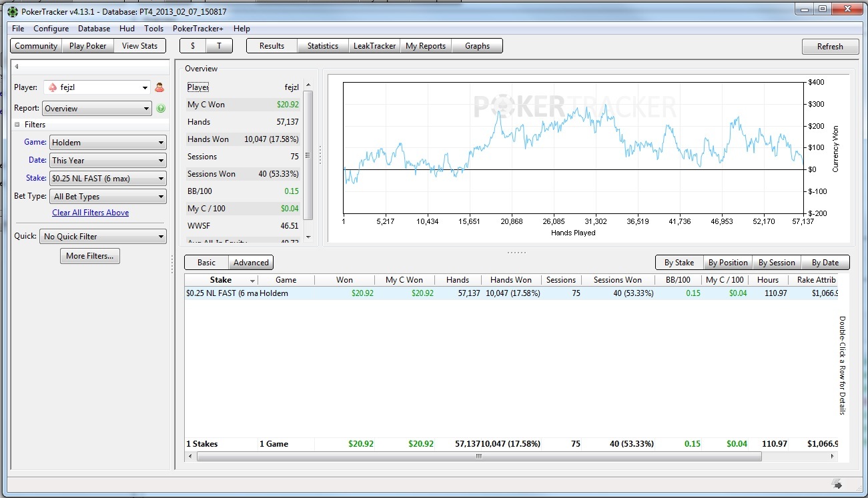Collapse the sidebar with the small left arrow
The width and height of the screenshot is (868, 498).
coord(17,66)
